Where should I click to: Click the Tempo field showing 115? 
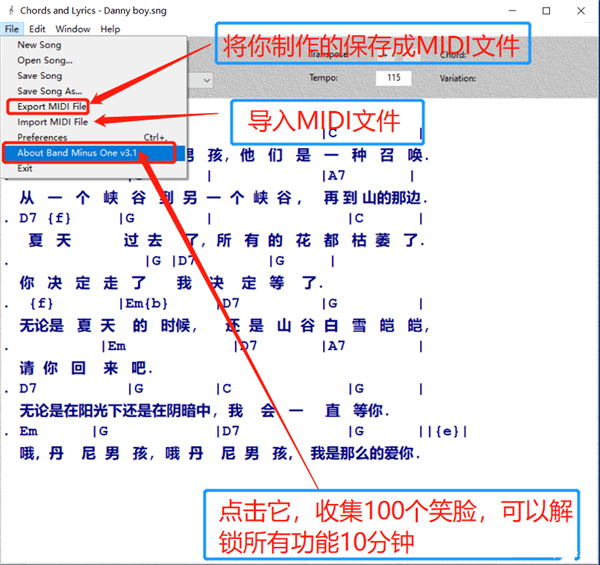[393, 78]
